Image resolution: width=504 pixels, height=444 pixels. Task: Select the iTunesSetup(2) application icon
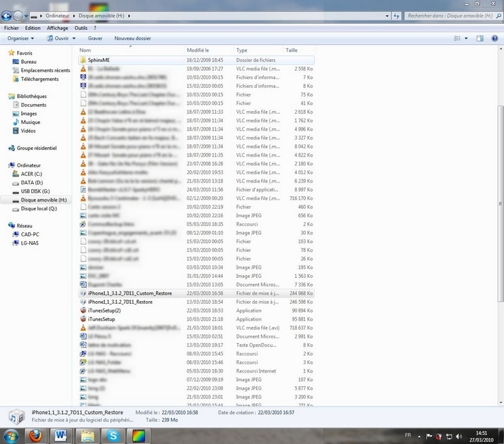point(83,311)
